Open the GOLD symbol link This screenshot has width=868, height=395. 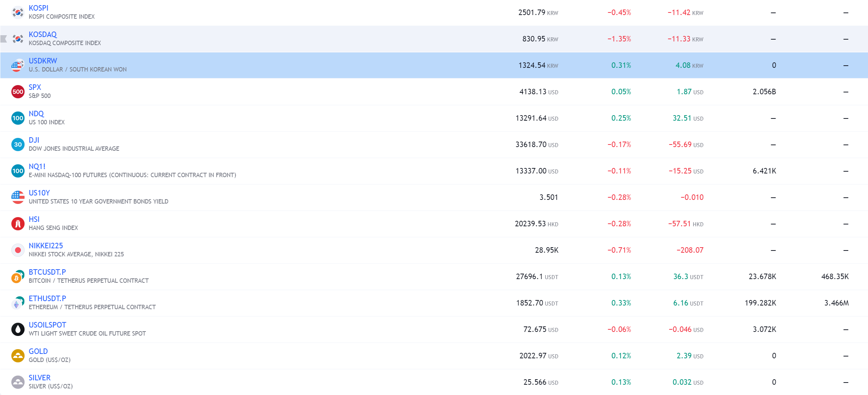(38, 351)
